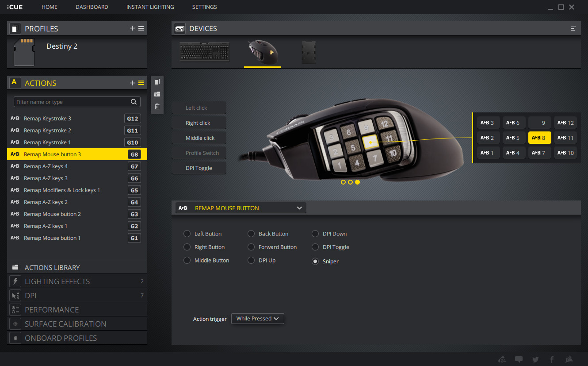Open Instant Lighting menu
588x366 pixels.
150,7
